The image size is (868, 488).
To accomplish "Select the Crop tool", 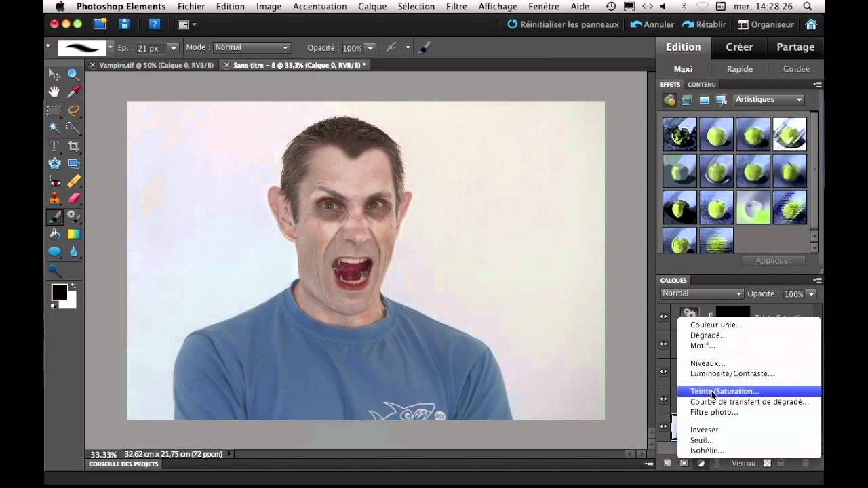I will (73, 146).
